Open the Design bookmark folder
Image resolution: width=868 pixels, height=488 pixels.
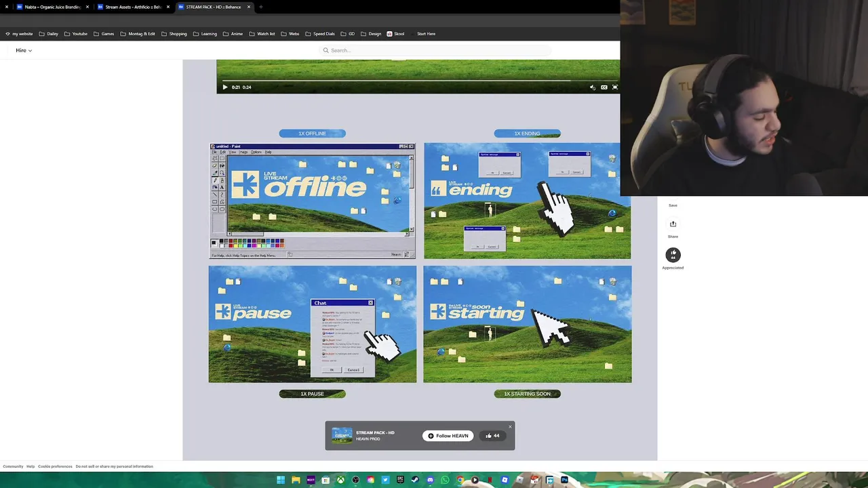pos(371,34)
